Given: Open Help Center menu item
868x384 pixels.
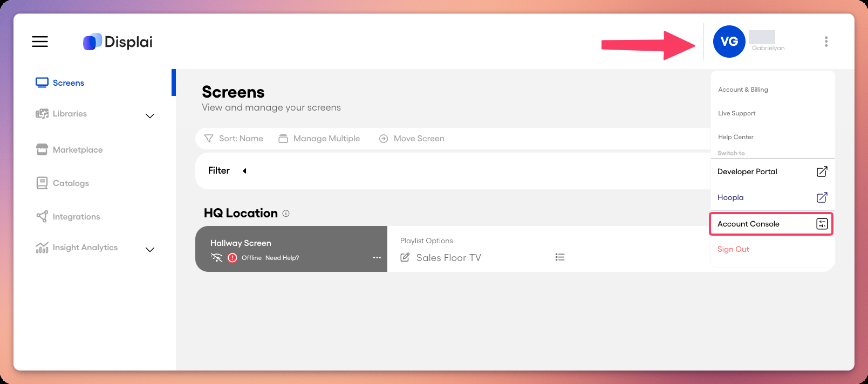Looking at the screenshot, I should coord(736,137).
